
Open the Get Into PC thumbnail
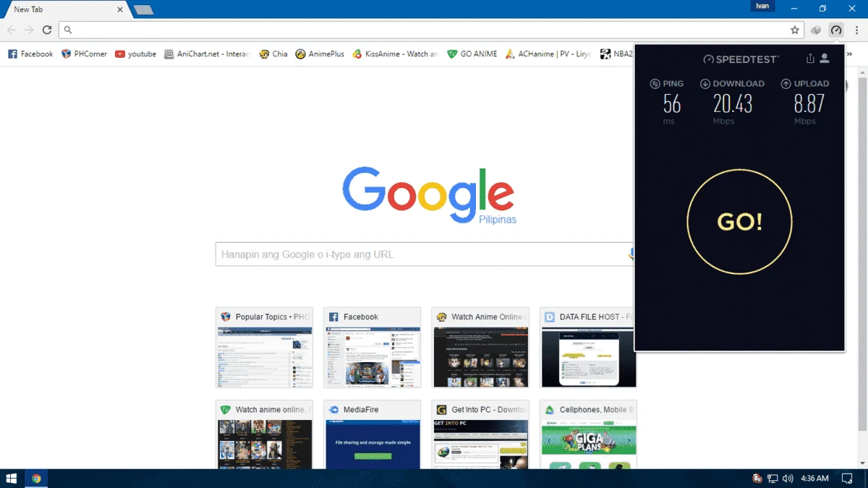click(x=480, y=435)
